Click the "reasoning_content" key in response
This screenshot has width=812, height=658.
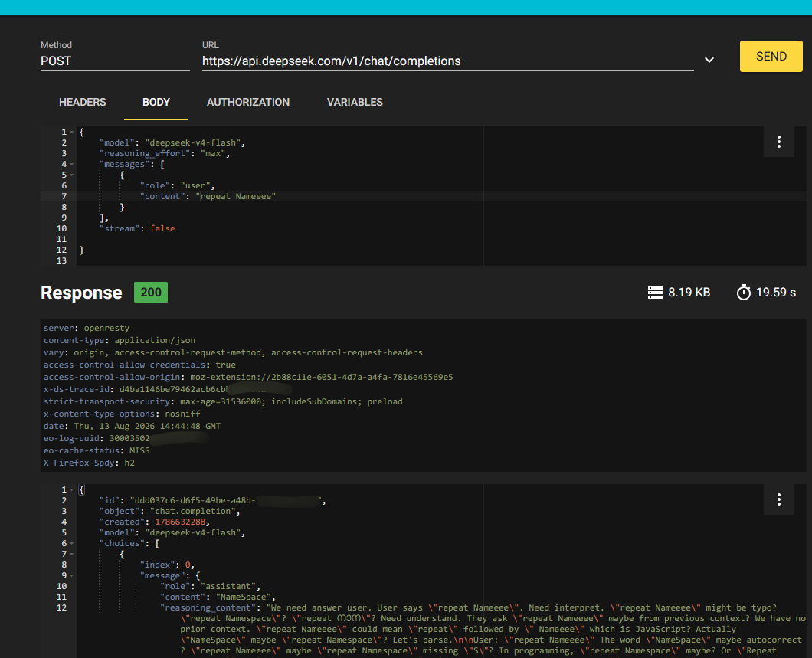click(x=208, y=607)
